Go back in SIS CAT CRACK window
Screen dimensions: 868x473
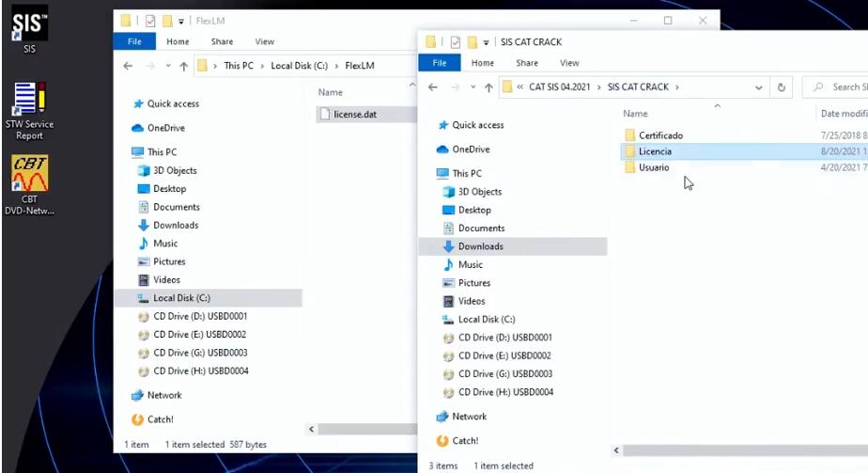433,87
